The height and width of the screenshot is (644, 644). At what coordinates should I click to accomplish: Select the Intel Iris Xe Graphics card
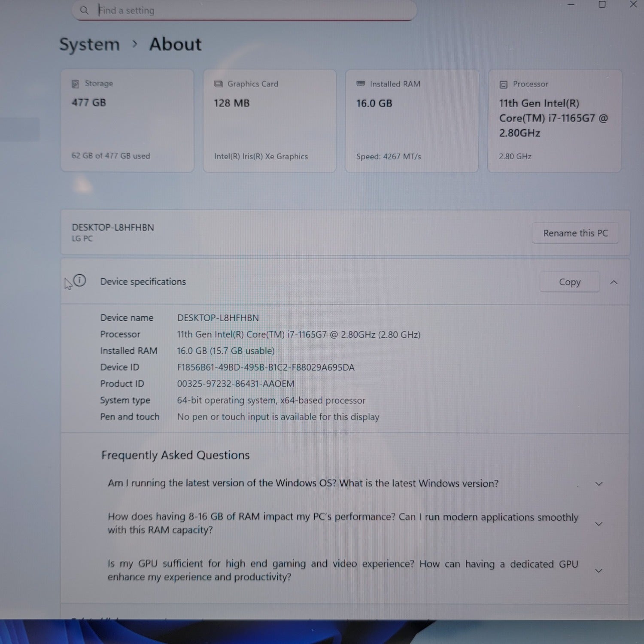click(269, 121)
